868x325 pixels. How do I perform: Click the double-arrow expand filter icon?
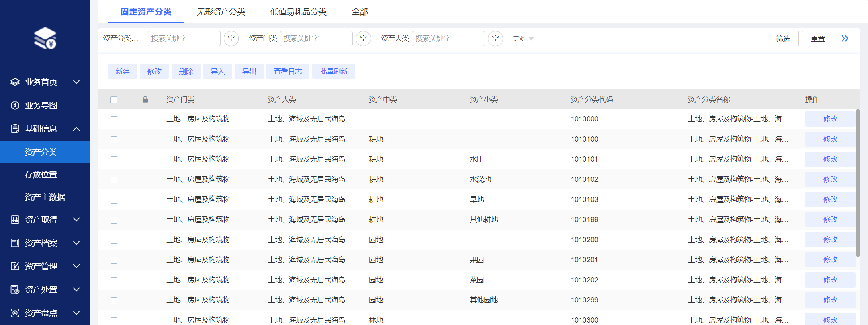click(845, 39)
